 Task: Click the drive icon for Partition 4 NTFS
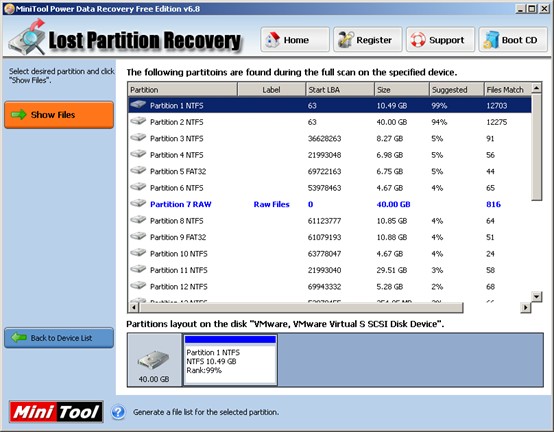[138, 154]
